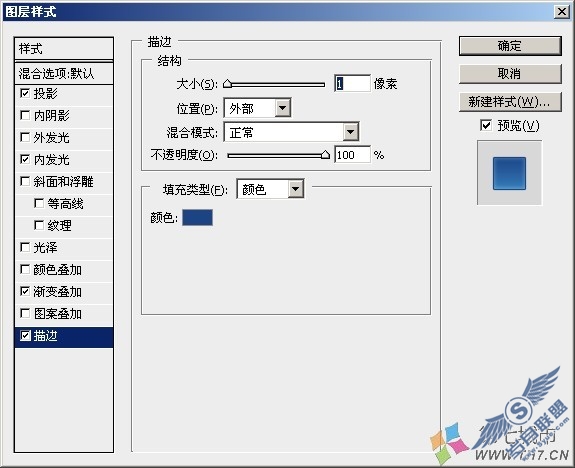Click the 取消 cancel button
Screen dimensions: 575x468
pyautogui.click(x=510, y=74)
